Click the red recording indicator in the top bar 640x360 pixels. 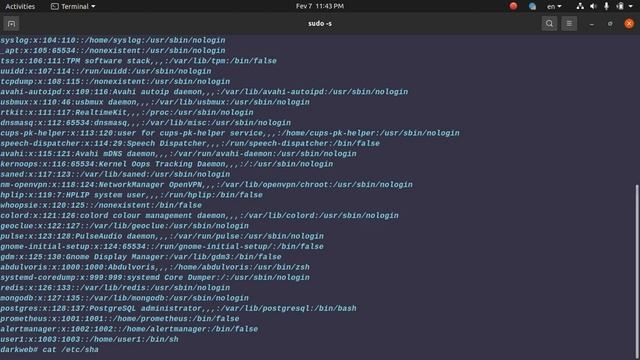pyautogui.click(x=513, y=6)
